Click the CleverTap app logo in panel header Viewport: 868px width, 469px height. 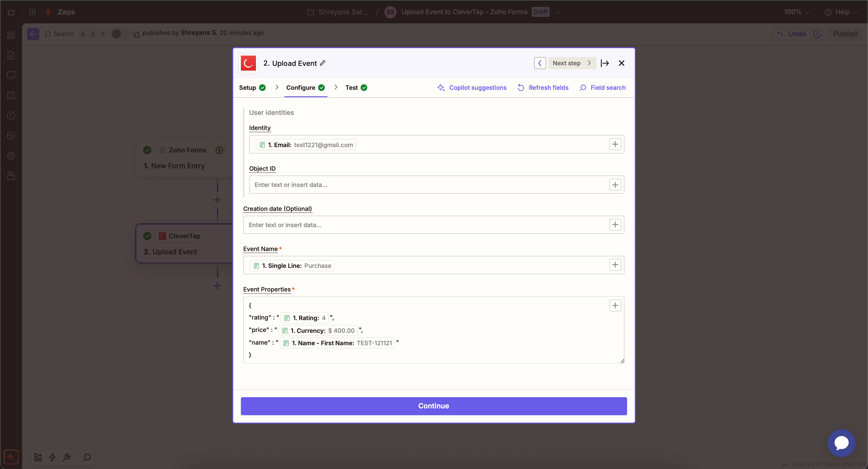248,63
